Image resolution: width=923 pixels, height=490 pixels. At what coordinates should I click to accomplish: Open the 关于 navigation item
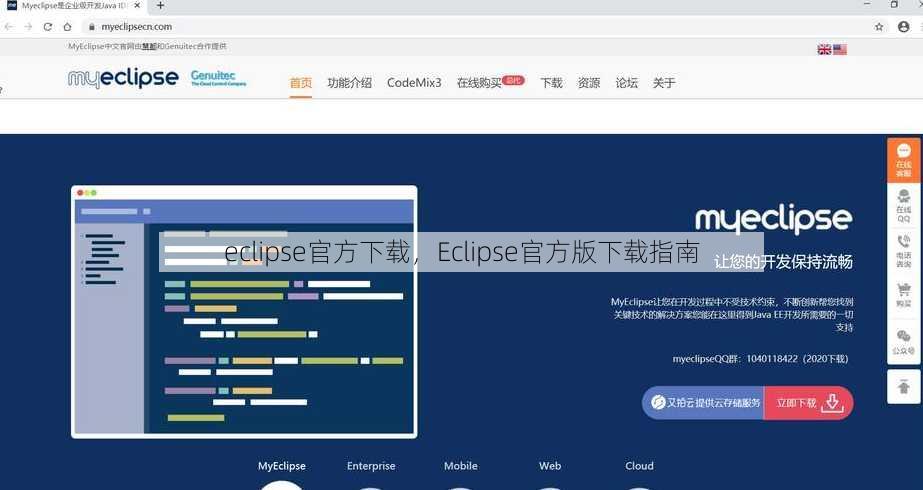(x=664, y=83)
